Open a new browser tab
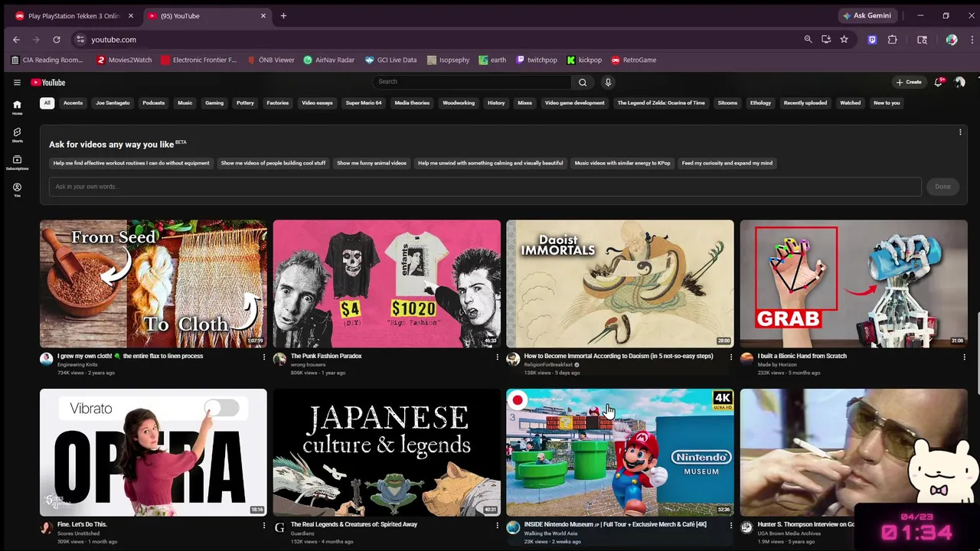 click(x=283, y=16)
